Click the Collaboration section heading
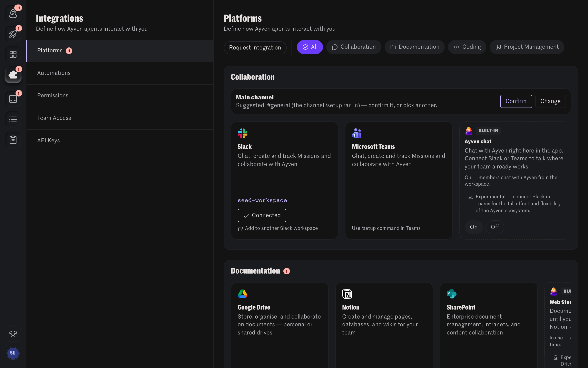The height and width of the screenshot is (368, 588). [x=252, y=77]
